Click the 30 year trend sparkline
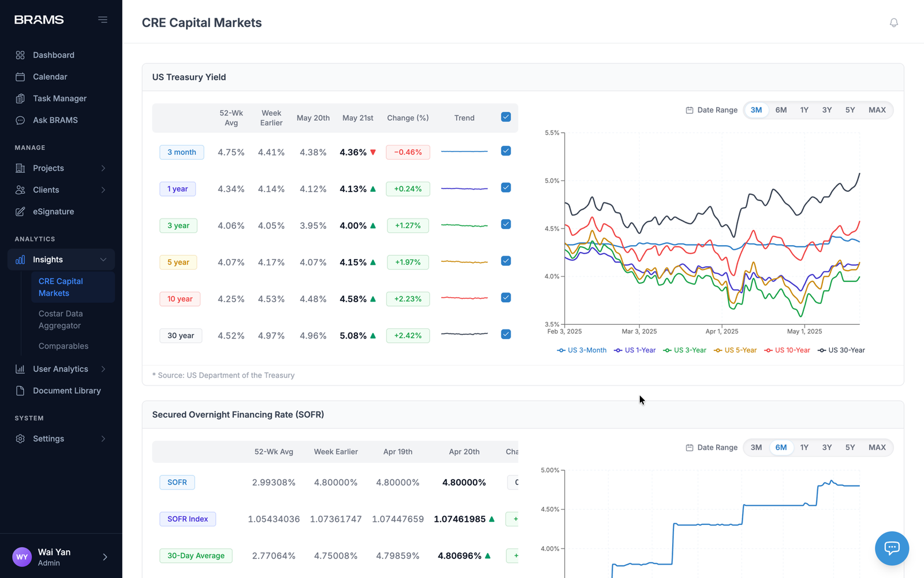The height and width of the screenshot is (578, 924). tap(464, 334)
